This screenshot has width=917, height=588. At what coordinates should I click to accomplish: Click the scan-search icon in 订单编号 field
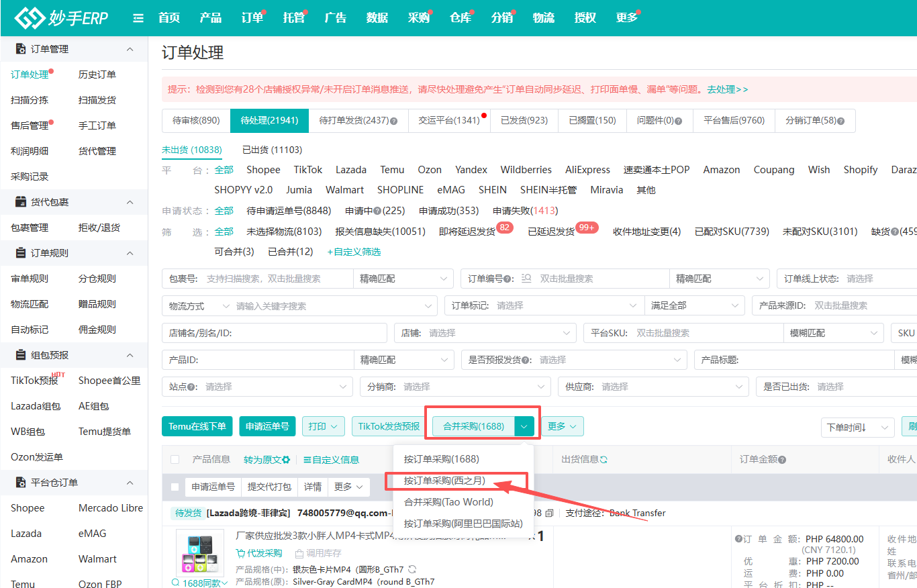click(x=526, y=279)
